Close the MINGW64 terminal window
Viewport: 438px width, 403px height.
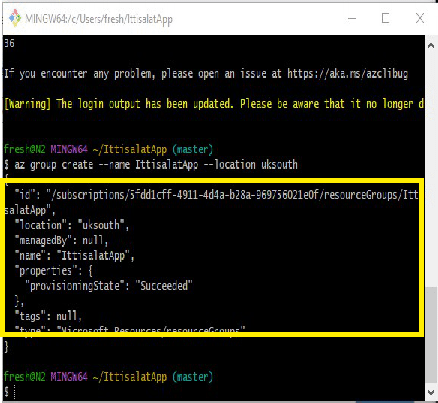(420, 18)
